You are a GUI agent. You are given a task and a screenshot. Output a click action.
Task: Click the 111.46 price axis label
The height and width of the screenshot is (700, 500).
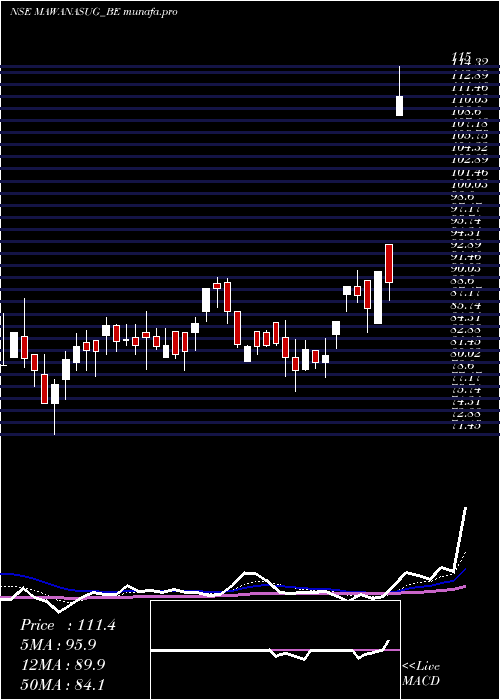click(x=469, y=88)
